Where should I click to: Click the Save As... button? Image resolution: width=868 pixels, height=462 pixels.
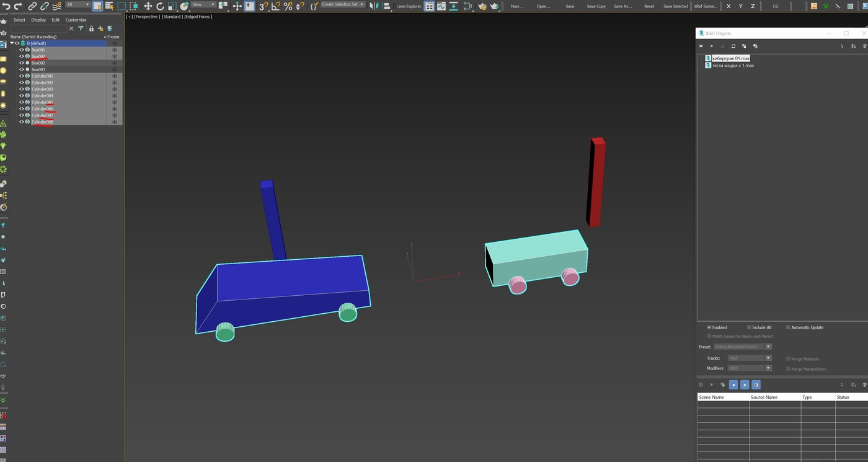(623, 6)
